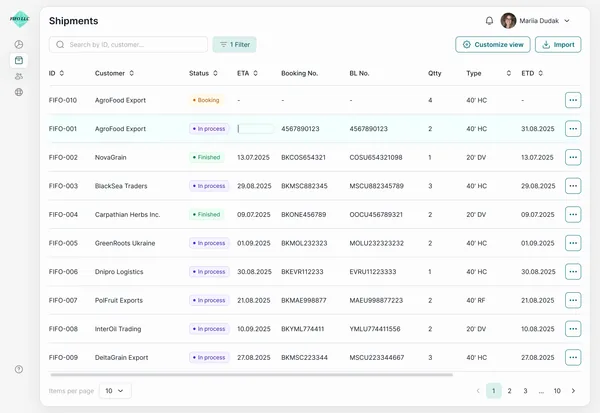Image resolution: width=600 pixels, height=413 pixels.
Task: Open actions menu for FIFO-009 row
Action: pyautogui.click(x=573, y=357)
